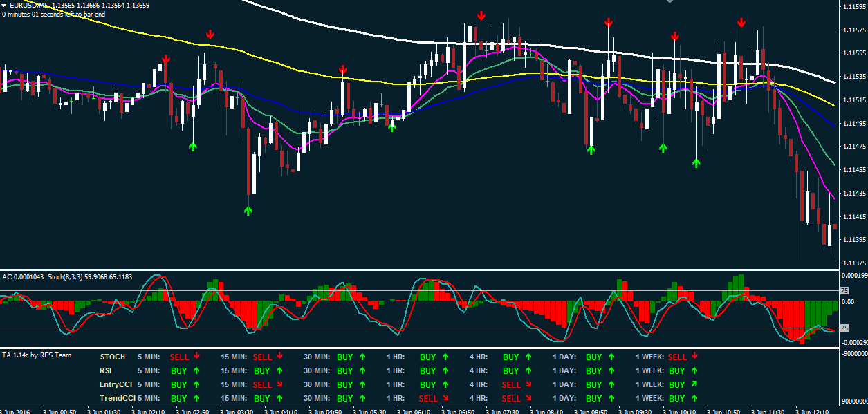Click the STOCH 5 MIN SELL signal
This screenshot has height=414, width=868.
pyautogui.click(x=179, y=357)
